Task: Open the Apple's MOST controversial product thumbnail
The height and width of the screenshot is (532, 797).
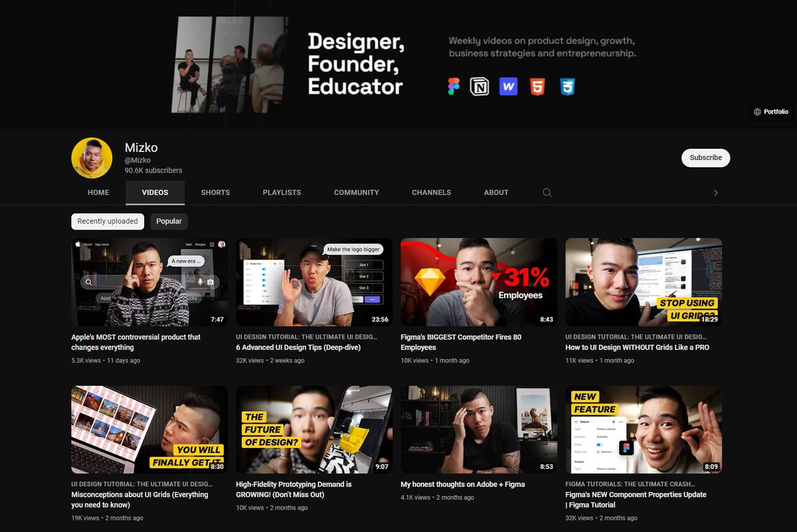Action: tap(149, 282)
